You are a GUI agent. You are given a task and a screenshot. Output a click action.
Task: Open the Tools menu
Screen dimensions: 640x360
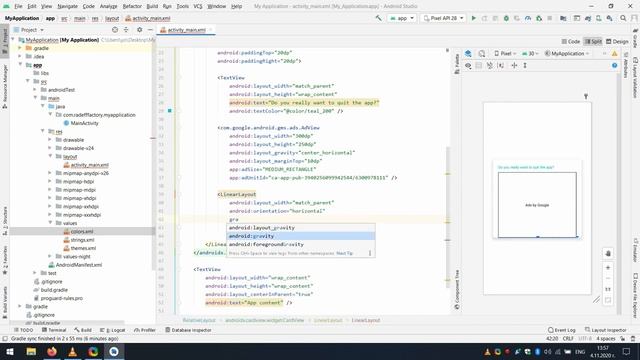(x=182, y=6)
